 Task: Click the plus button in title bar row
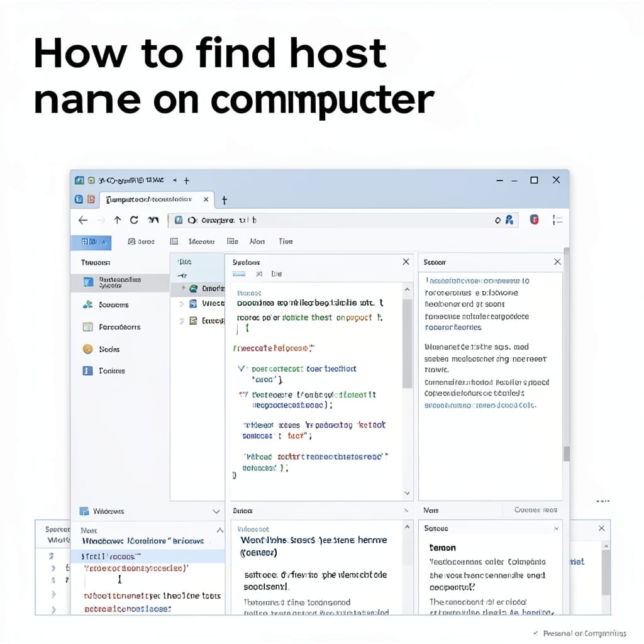186,180
